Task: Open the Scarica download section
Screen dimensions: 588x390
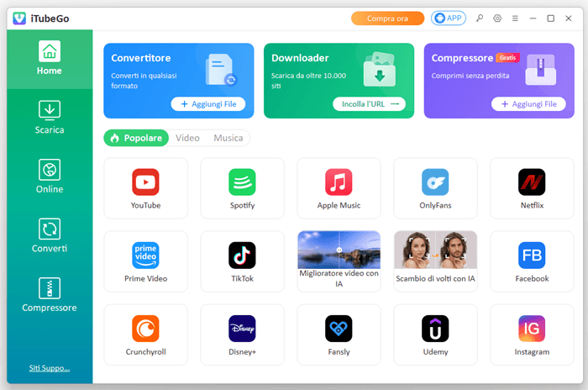Action: pos(50,118)
